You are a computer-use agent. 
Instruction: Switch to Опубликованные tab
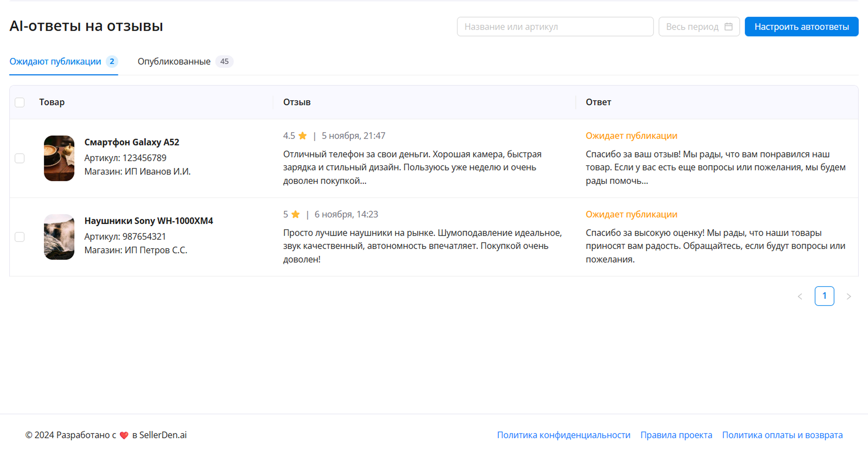(x=174, y=61)
